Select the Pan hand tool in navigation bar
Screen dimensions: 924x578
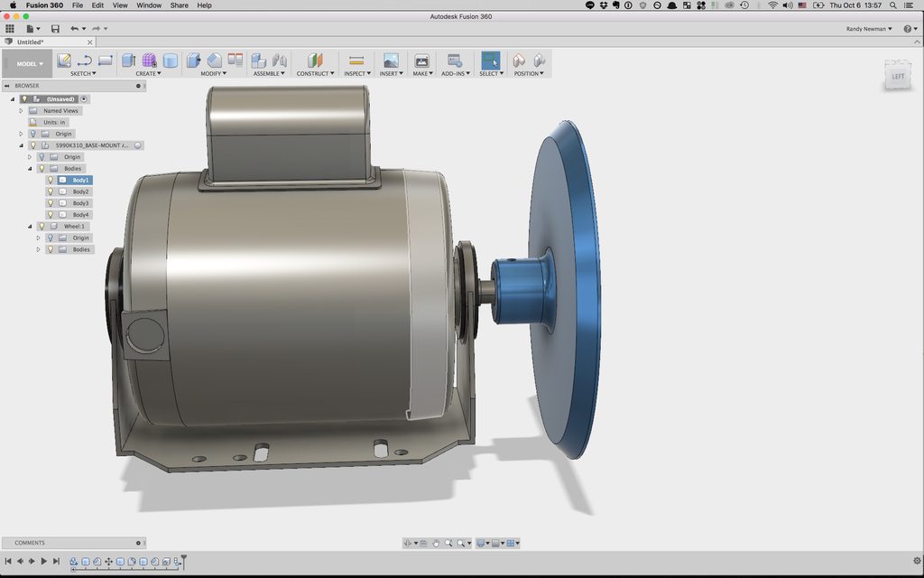point(436,543)
